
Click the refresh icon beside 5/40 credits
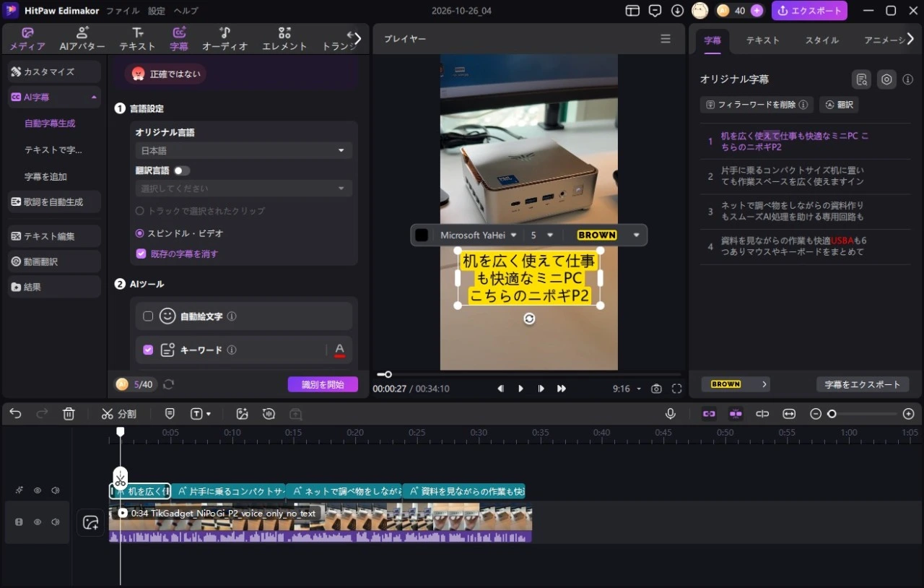coord(169,384)
